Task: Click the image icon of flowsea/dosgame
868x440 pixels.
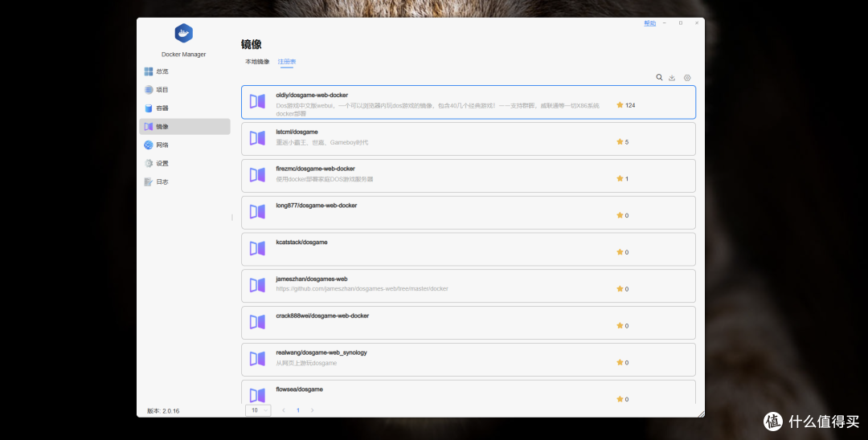Action: click(x=257, y=395)
